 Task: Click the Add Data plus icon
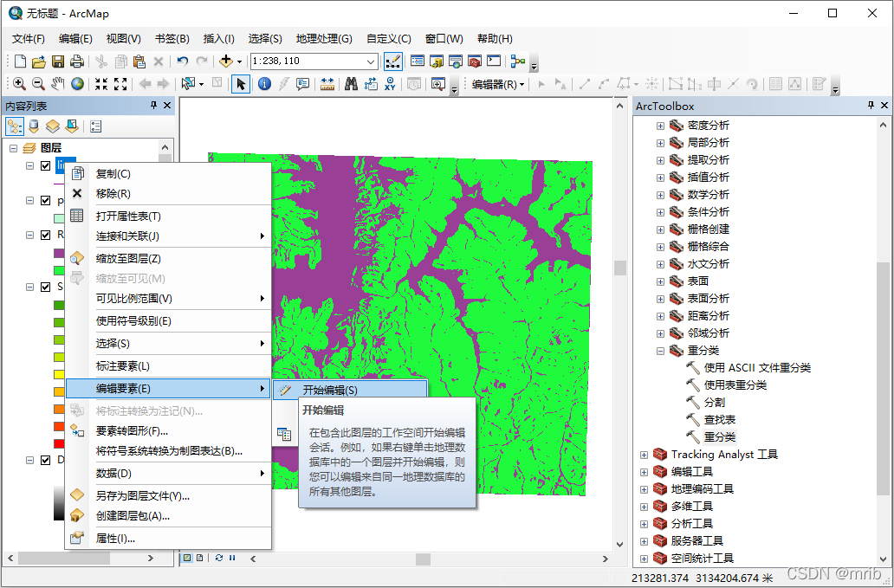pyautogui.click(x=226, y=61)
